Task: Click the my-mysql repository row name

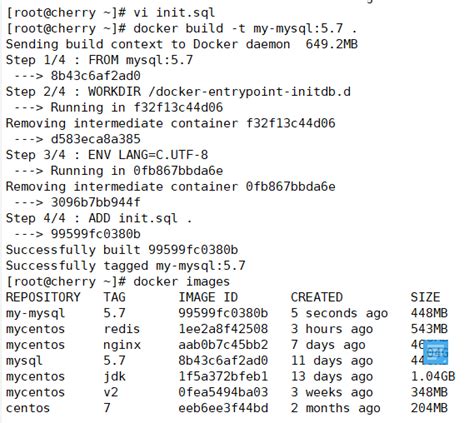Action: pyautogui.click(x=36, y=313)
